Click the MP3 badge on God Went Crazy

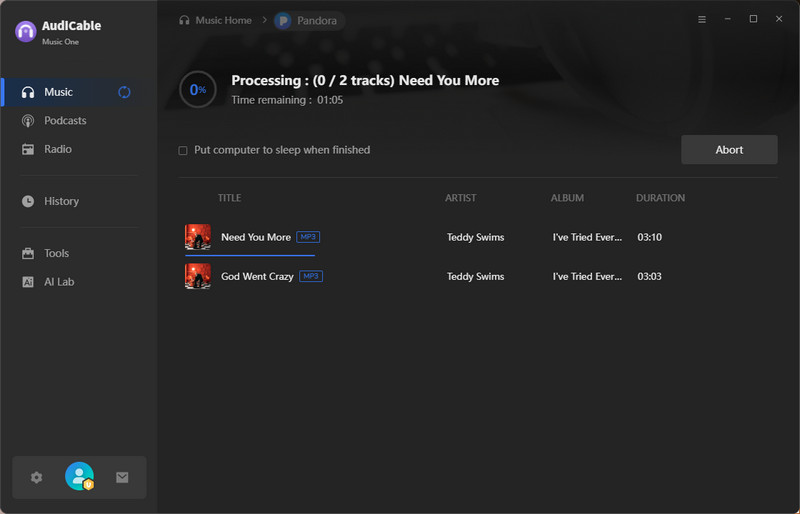click(311, 276)
